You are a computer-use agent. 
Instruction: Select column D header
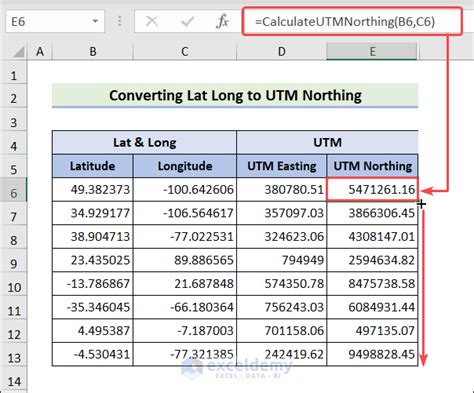point(282,52)
